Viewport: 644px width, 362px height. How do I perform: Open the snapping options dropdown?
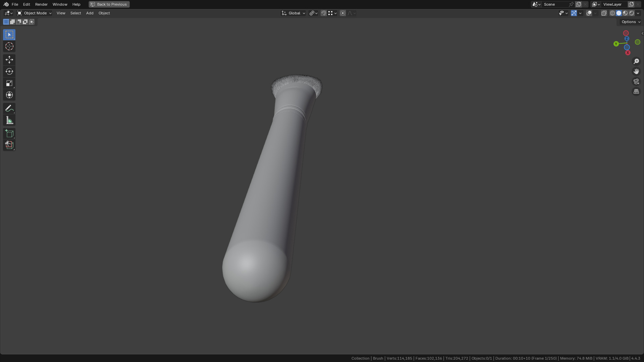(x=332, y=13)
